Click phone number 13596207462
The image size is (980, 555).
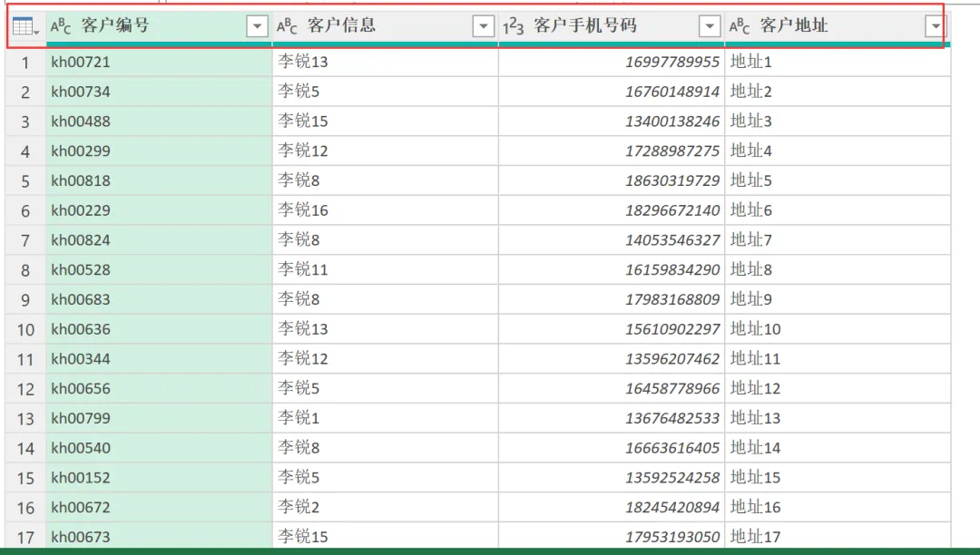click(672, 359)
